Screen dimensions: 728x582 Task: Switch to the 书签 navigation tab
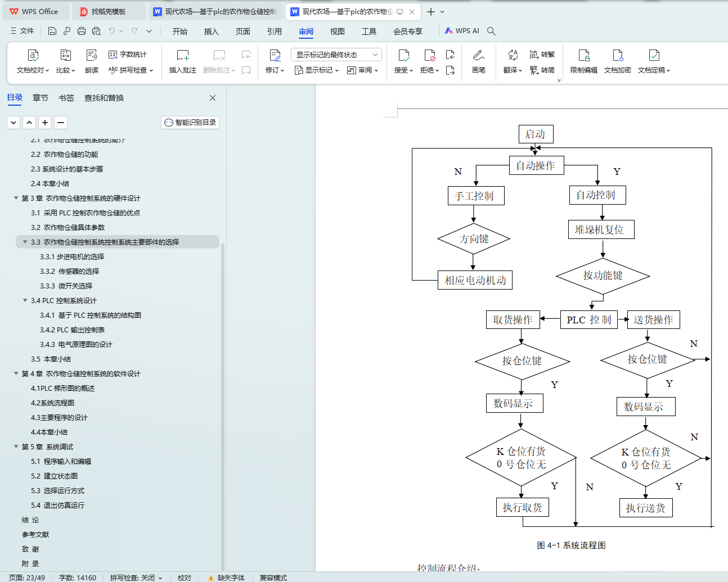(x=66, y=98)
